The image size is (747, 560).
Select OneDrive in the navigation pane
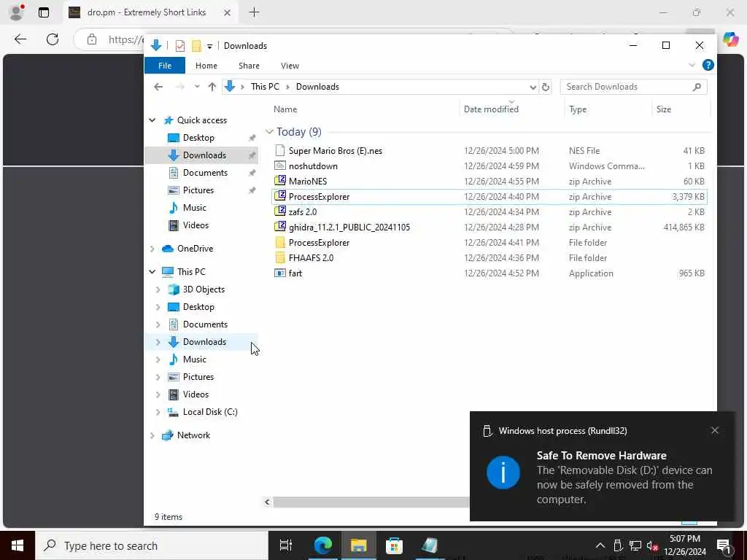tap(195, 249)
